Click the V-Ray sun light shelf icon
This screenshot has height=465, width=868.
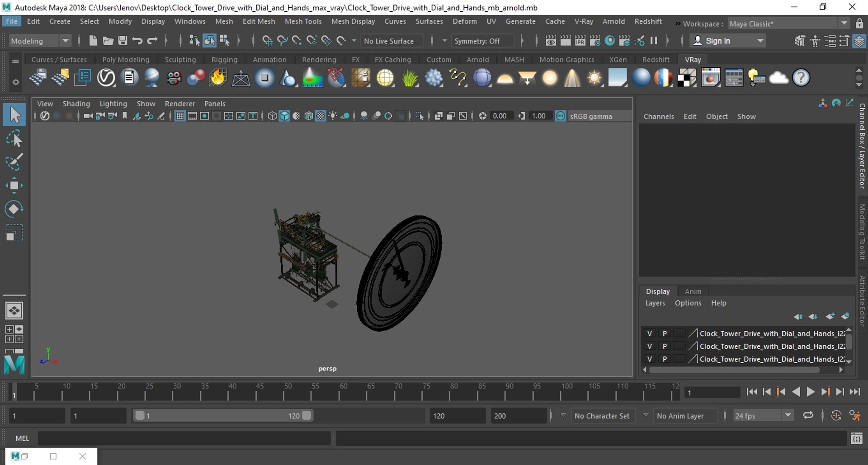point(594,78)
